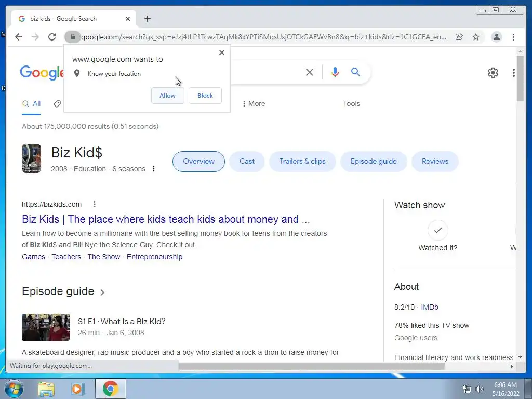Open the S1 E1 episode thumbnail

coord(46,327)
